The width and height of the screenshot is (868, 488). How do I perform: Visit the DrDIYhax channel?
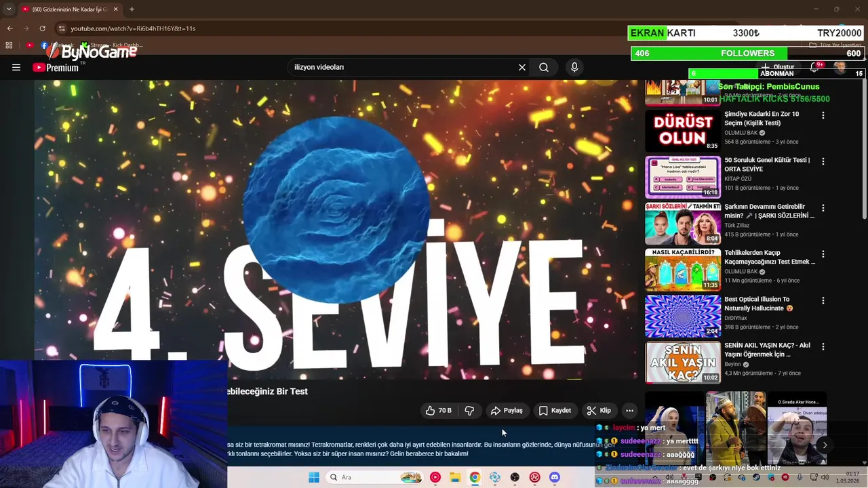pyautogui.click(x=735, y=318)
